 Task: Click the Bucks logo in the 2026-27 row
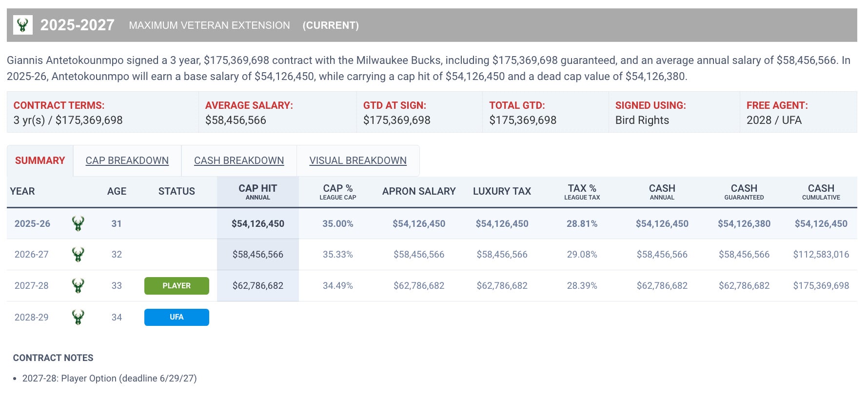[x=78, y=254]
